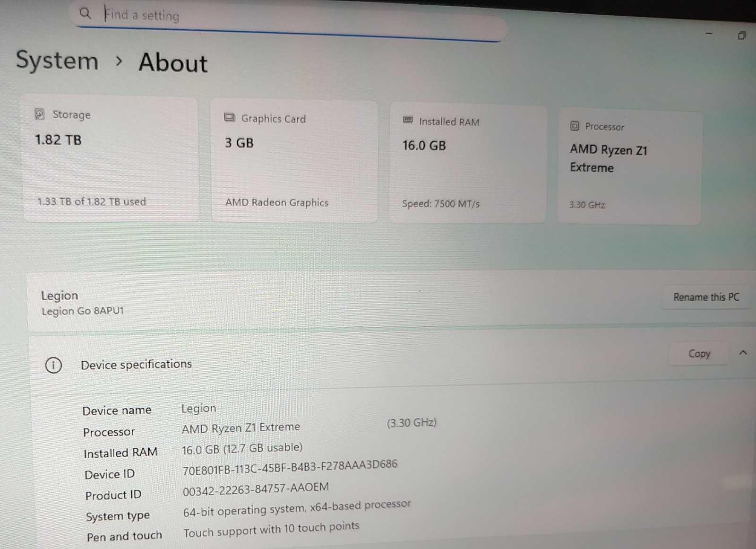Select the Device name value 'Legion'

tap(198, 408)
